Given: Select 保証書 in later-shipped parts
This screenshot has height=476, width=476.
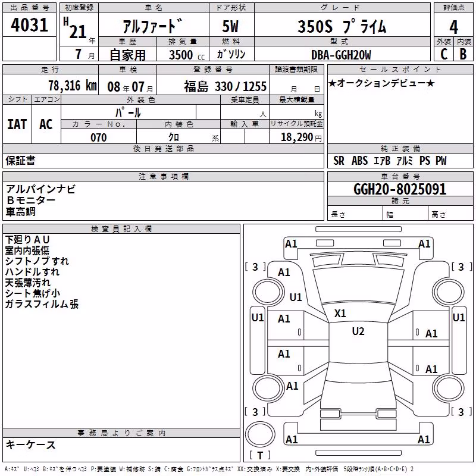Looking at the screenshot, I should point(20,160).
